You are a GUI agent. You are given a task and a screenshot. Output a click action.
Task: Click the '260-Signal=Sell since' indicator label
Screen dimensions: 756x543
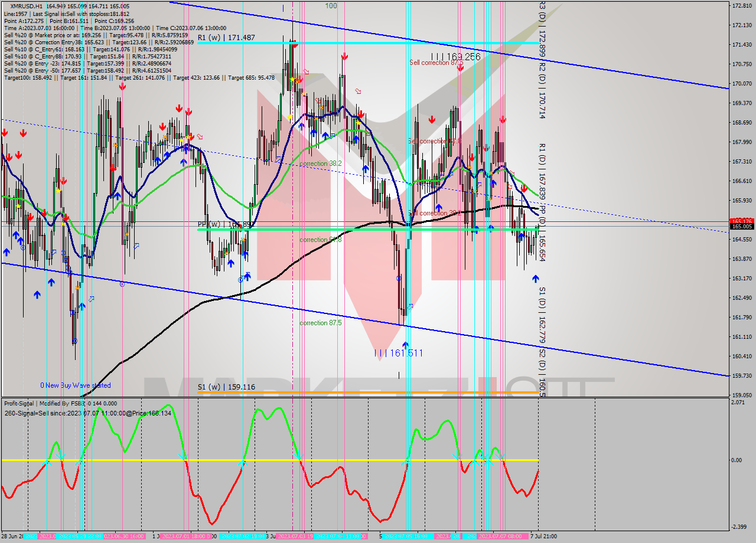pyautogui.click(x=89, y=413)
